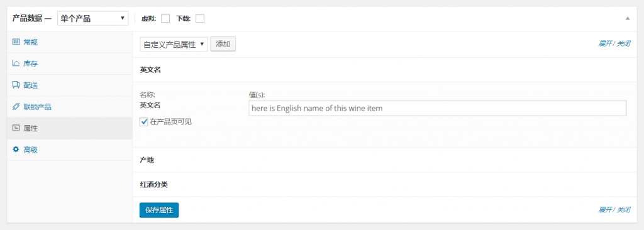Expand the 红酒分类 attribute row
644x230 pixels.
coord(388,184)
